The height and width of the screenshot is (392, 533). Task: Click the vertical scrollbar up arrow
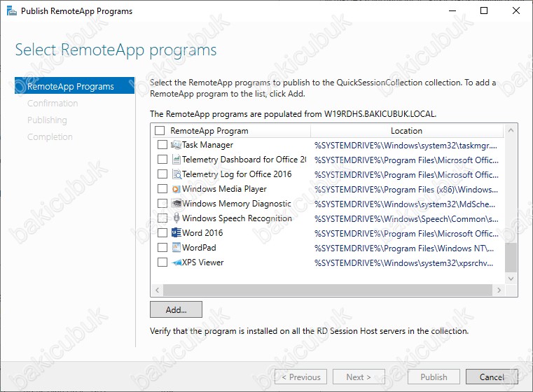pos(511,130)
